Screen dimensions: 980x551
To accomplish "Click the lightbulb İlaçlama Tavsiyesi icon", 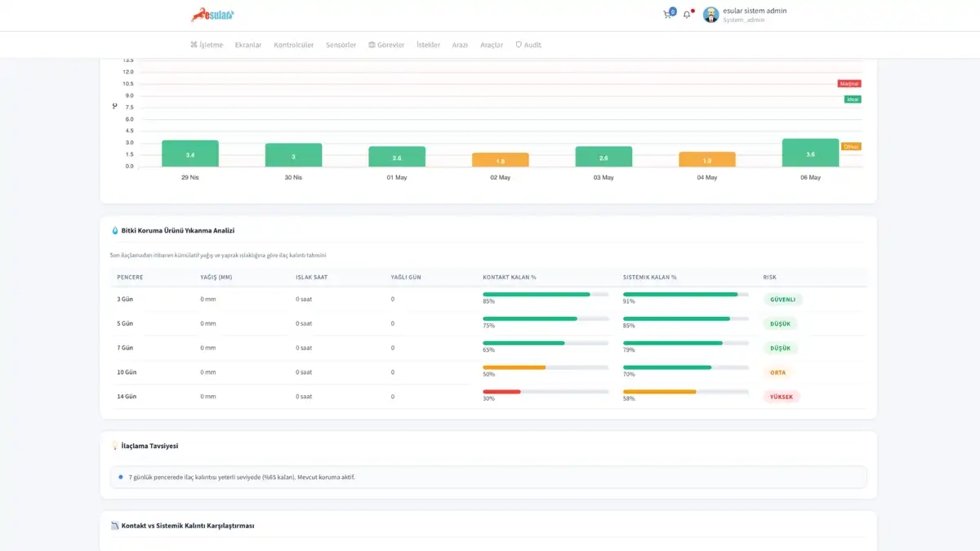I will click(114, 447).
